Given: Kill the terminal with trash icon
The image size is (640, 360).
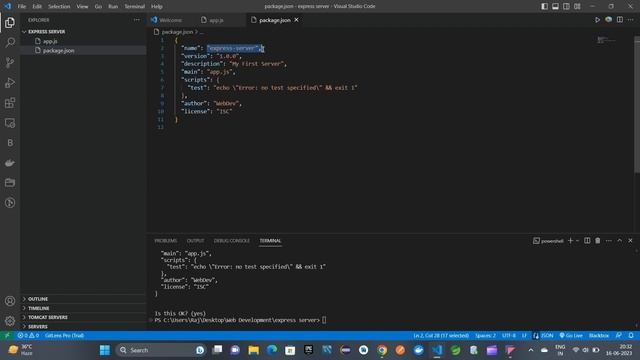Looking at the screenshot, I should coord(598,241).
